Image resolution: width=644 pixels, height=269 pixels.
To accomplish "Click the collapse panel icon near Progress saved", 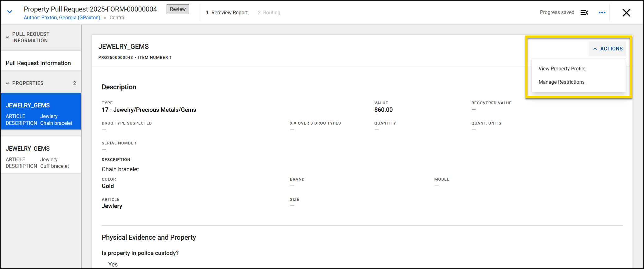I will [x=584, y=12].
